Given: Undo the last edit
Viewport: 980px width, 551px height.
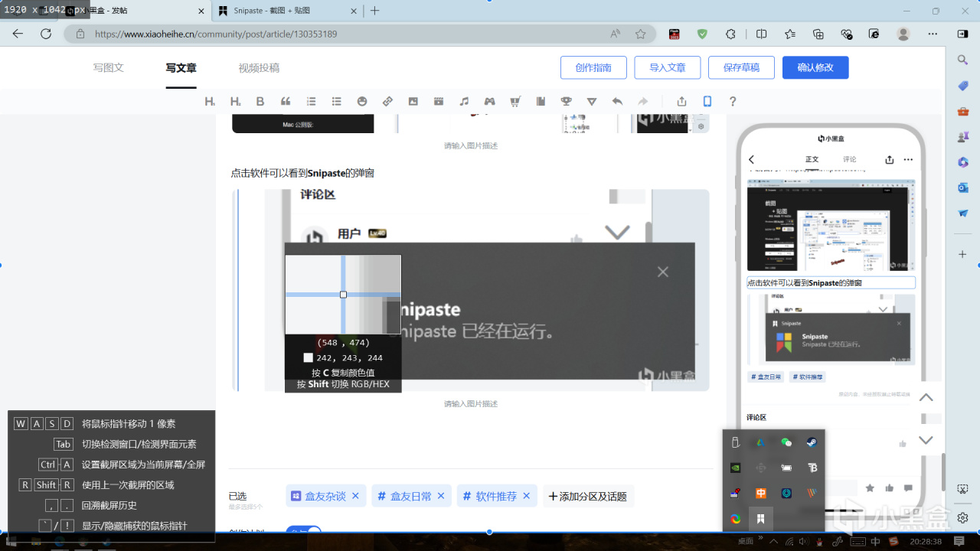Looking at the screenshot, I should click(x=617, y=101).
